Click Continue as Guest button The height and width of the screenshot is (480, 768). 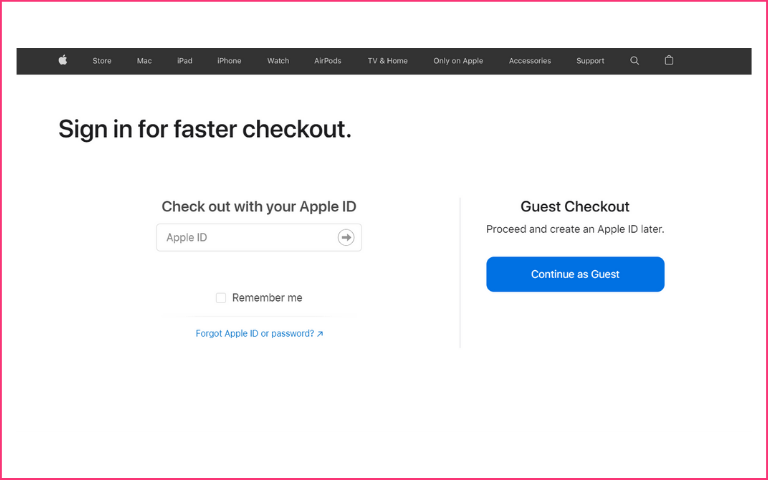point(575,274)
